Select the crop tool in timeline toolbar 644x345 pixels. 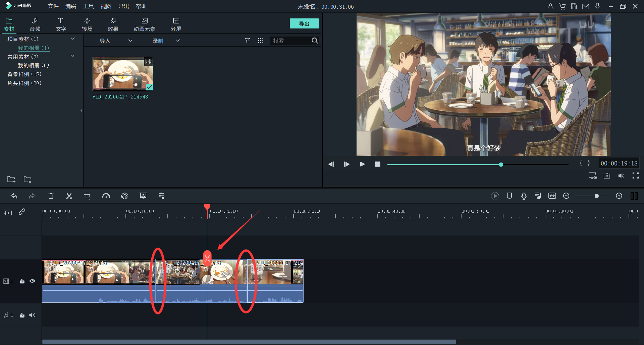(x=88, y=196)
